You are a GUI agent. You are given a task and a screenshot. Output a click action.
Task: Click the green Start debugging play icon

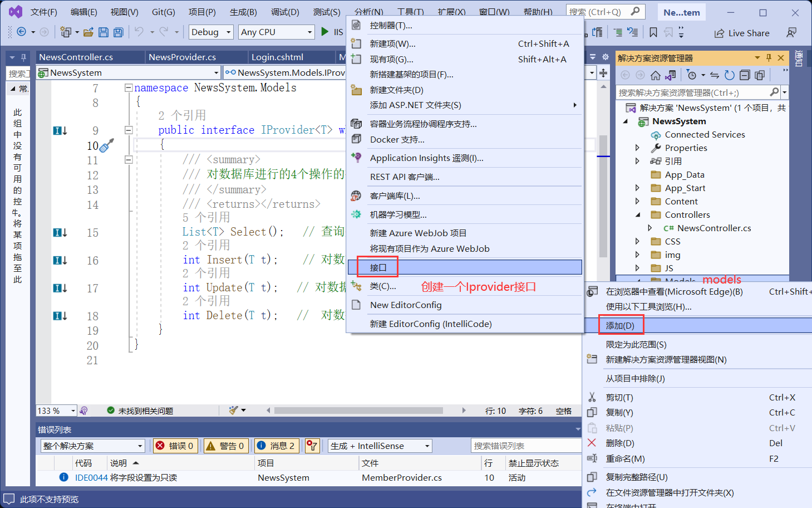325,32
